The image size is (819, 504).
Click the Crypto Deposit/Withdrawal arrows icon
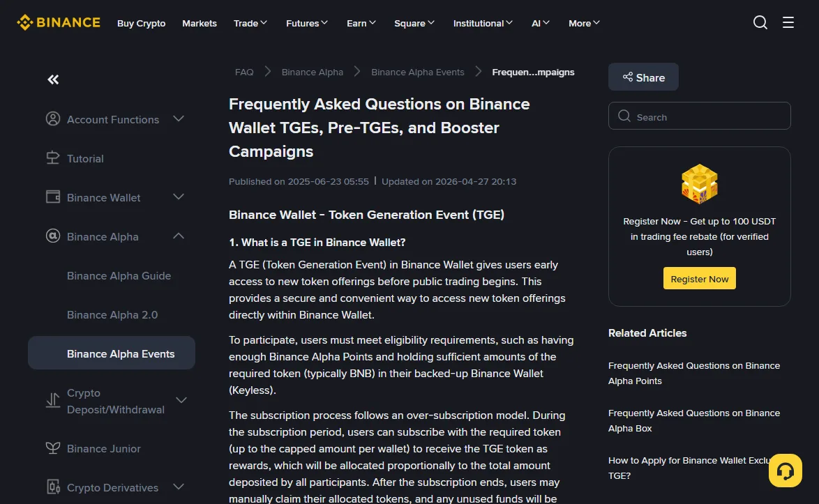(53, 400)
